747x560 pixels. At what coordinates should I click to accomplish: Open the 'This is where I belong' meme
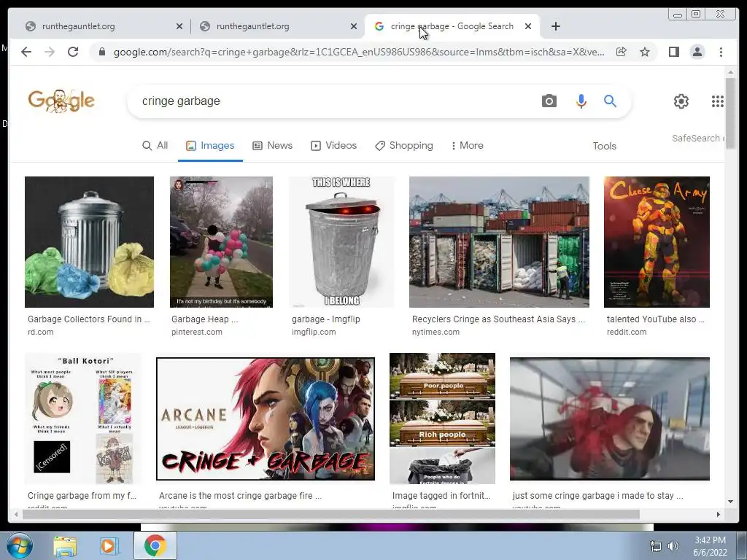click(341, 242)
